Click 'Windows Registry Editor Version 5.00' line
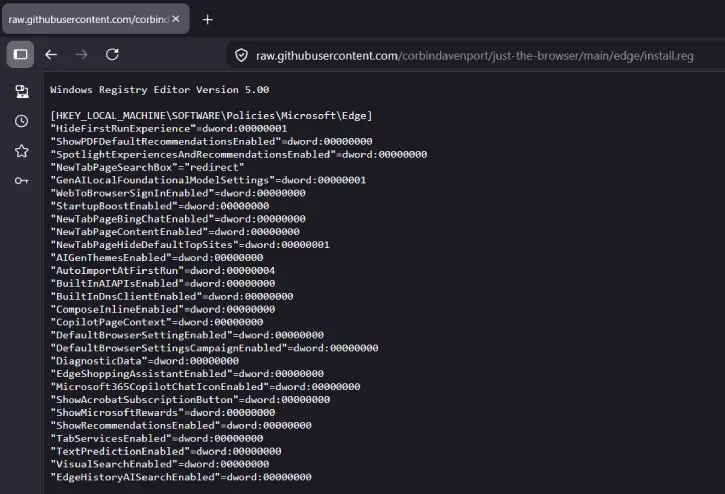The height and width of the screenshot is (494, 725). click(x=160, y=90)
